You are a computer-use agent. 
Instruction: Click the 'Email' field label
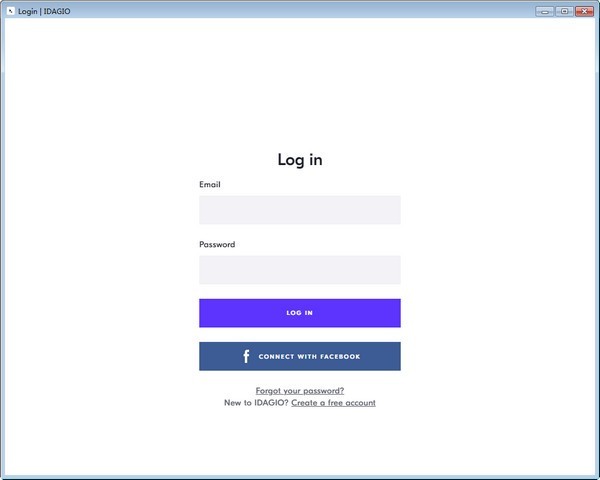point(210,184)
